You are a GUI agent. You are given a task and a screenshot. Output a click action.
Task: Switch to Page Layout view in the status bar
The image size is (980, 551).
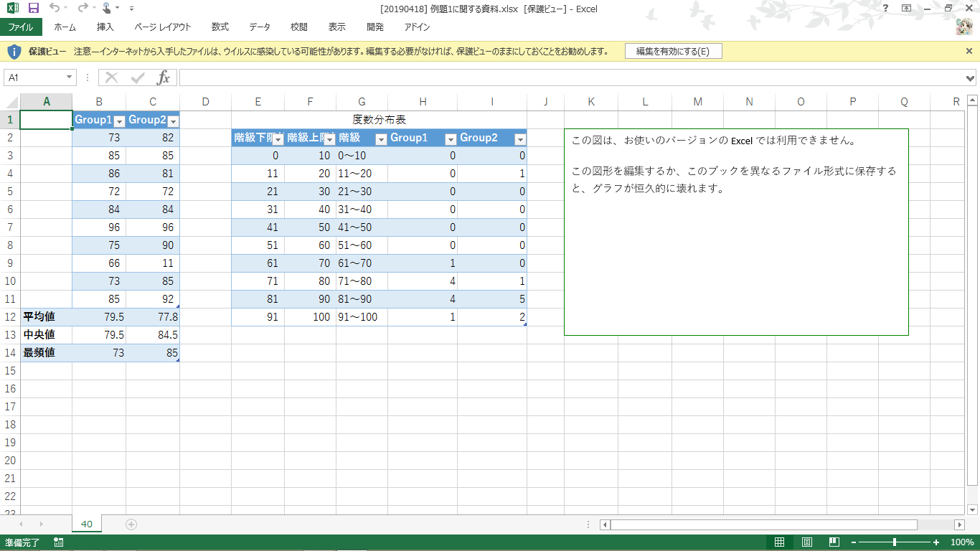point(806,542)
